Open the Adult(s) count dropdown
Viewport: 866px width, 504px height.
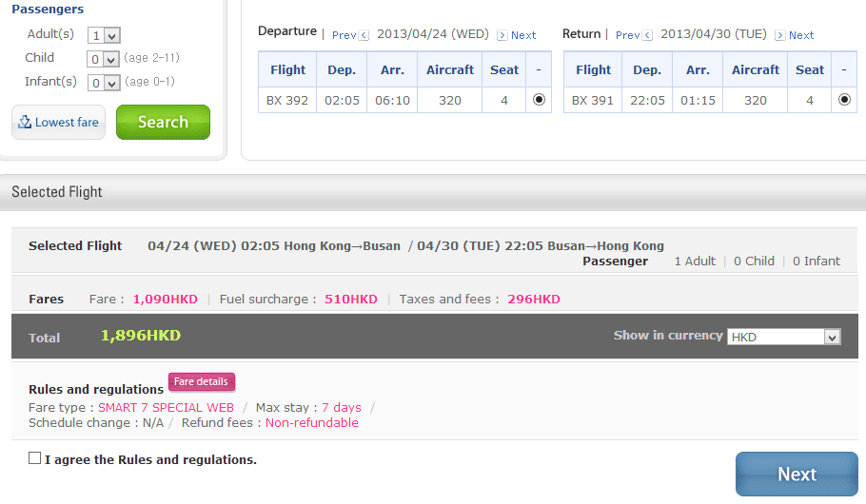tap(103, 35)
